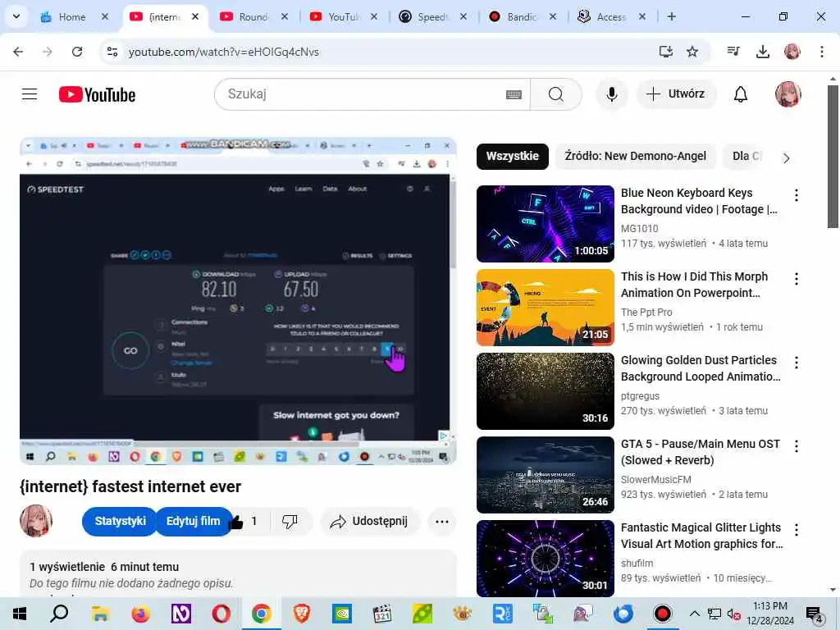The height and width of the screenshot is (630, 840).
Task: Open Windows Start menu
Action: point(20,614)
